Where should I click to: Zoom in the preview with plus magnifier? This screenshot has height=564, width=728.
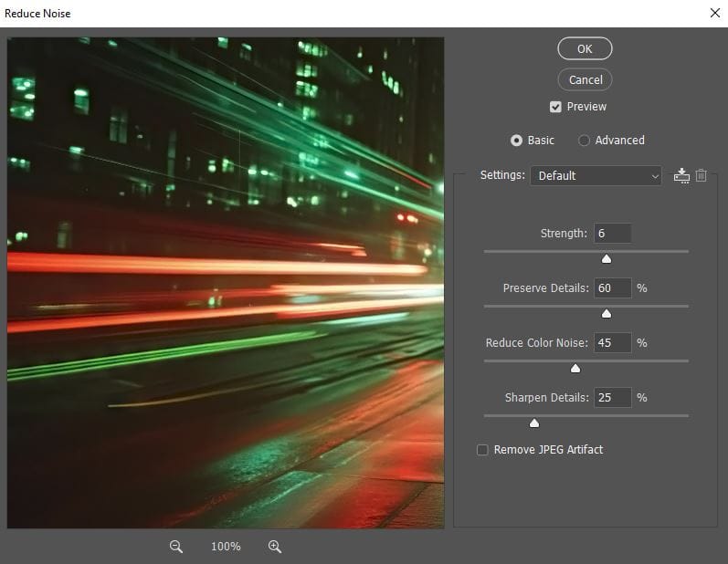point(275,547)
